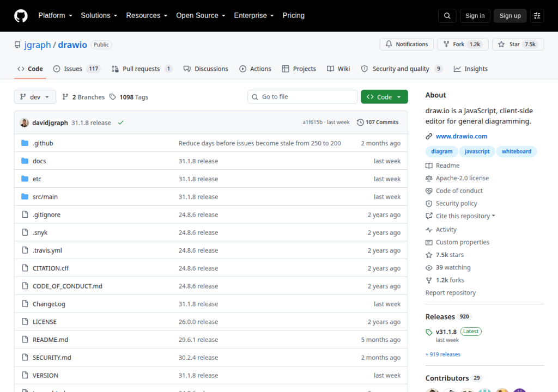Open commit hash a1f615b
This screenshot has width=558, height=392.
(x=312, y=122)
